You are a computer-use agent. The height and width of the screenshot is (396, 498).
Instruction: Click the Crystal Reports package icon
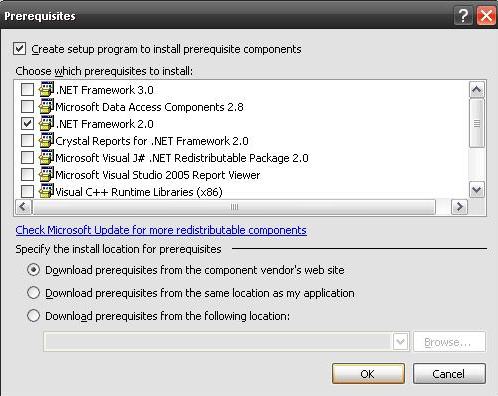click(46, 140)
